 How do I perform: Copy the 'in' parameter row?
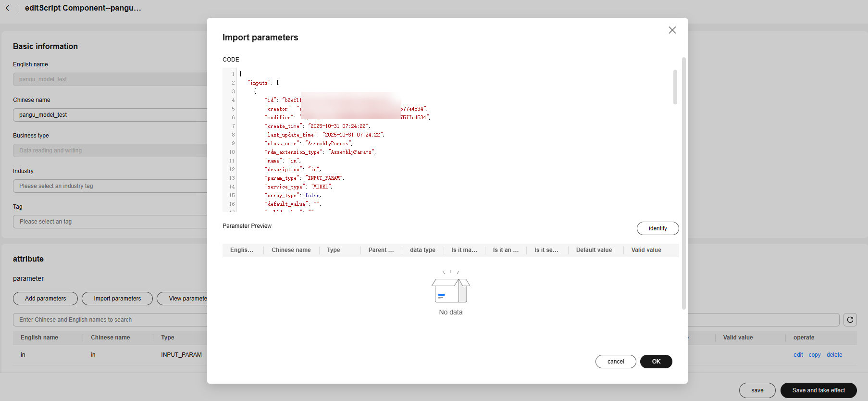(814, 355)
